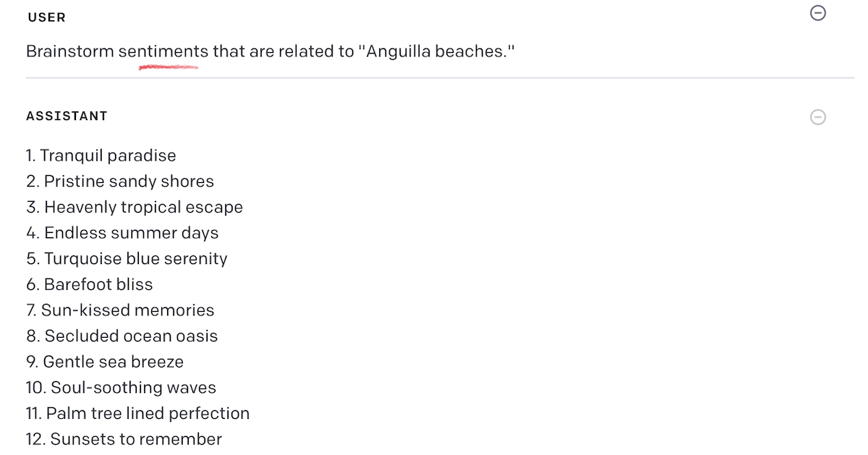Select the "5. Turquoise blue serenity" line
This screenshot has height=455, width=868.
pyautogui.click(x=127, y=259)
